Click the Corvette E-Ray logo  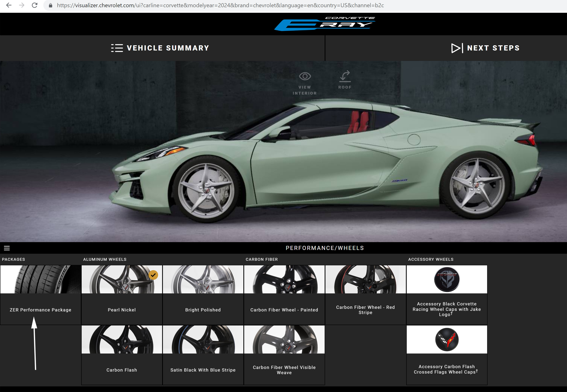pyautogui.click(x=325, y=24)
